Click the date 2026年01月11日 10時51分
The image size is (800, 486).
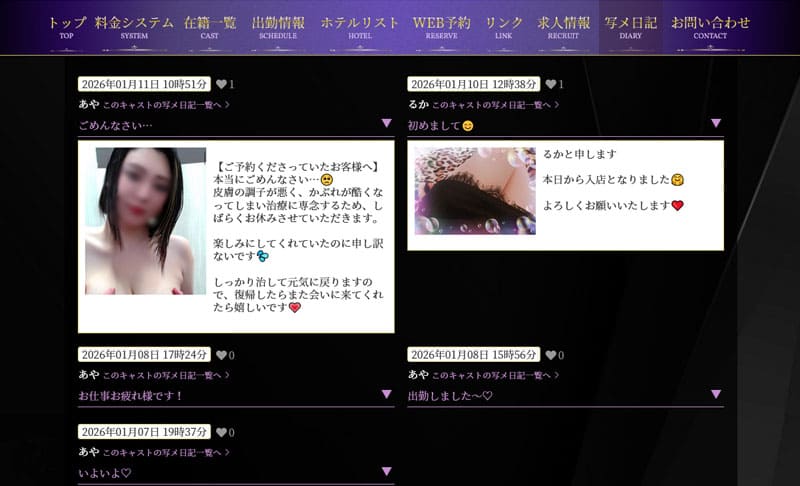tap(144, 84)
